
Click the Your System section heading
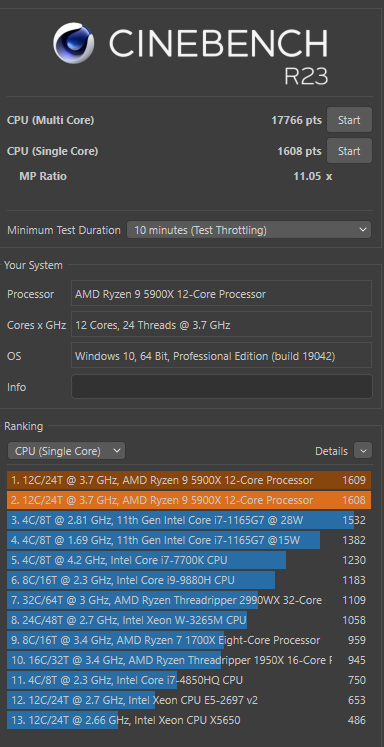(x=33, y=265)
